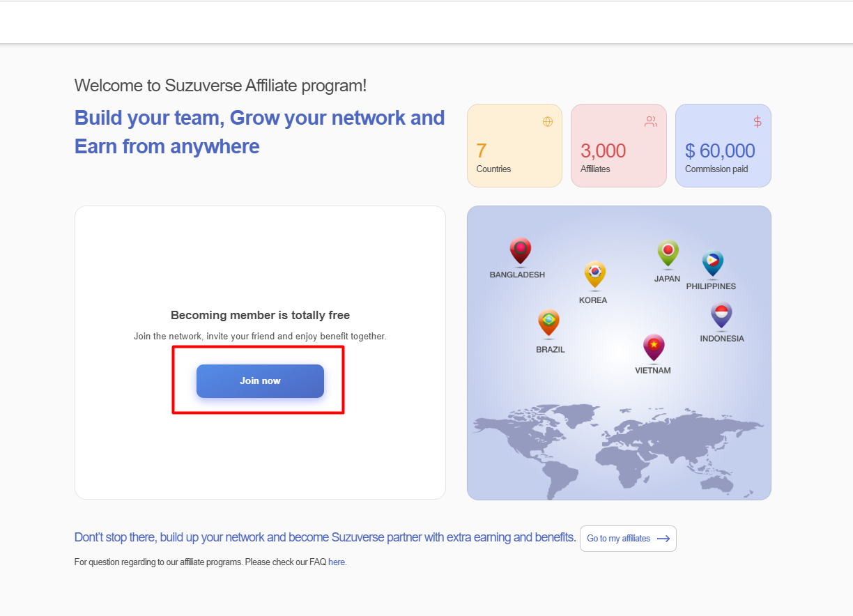Viewport: 853px width, 616px height.
Task: Open the FAQ "here" link
Action: (337, 562)
